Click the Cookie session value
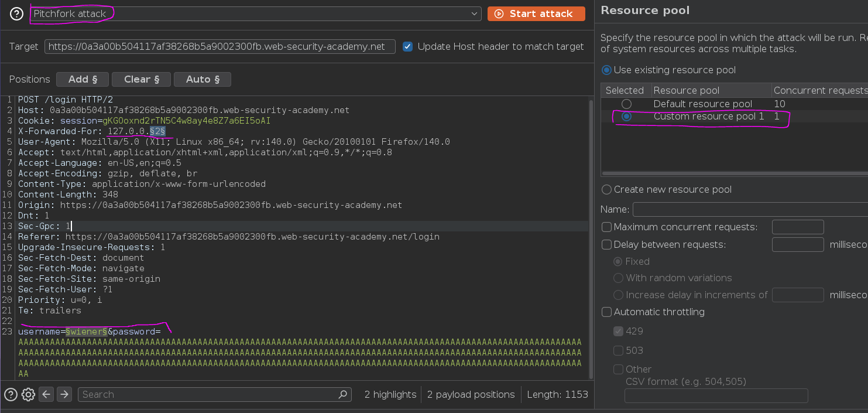 186,121
